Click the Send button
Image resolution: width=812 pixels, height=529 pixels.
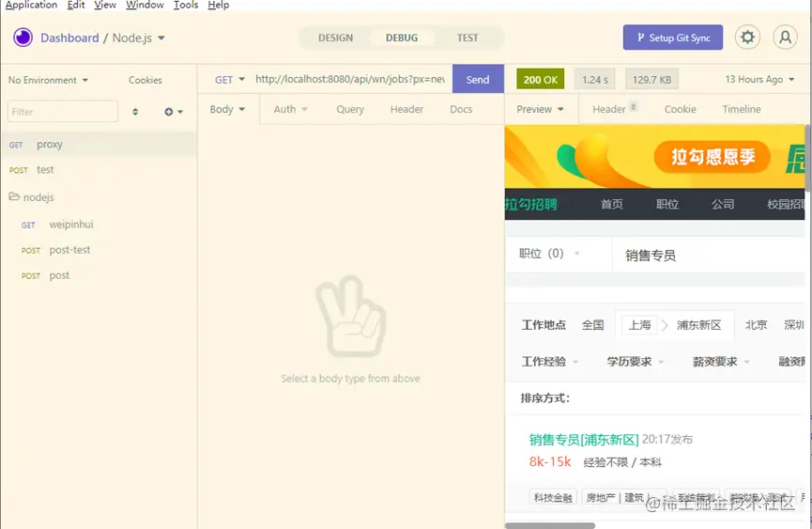point(478,79)
